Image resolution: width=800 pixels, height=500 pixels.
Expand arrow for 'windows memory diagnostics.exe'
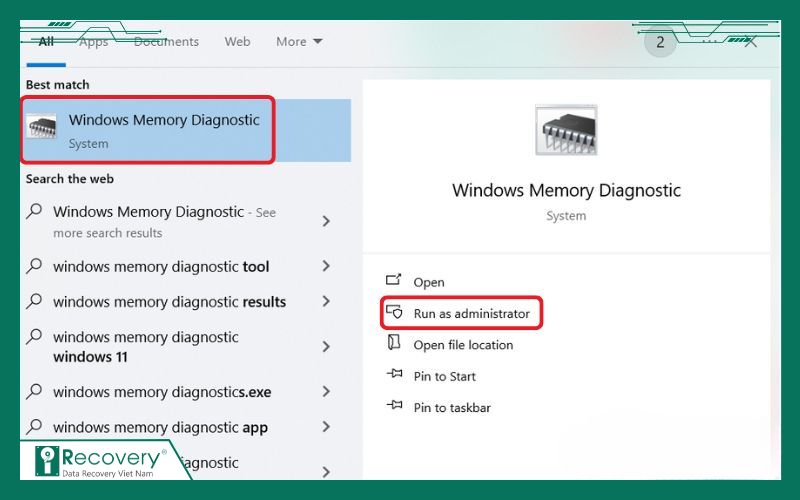click(x=326, y=391)
